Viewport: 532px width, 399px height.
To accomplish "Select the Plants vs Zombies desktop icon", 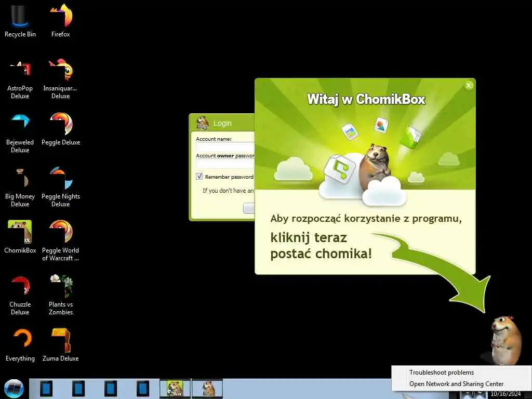I will pos(61,296).
